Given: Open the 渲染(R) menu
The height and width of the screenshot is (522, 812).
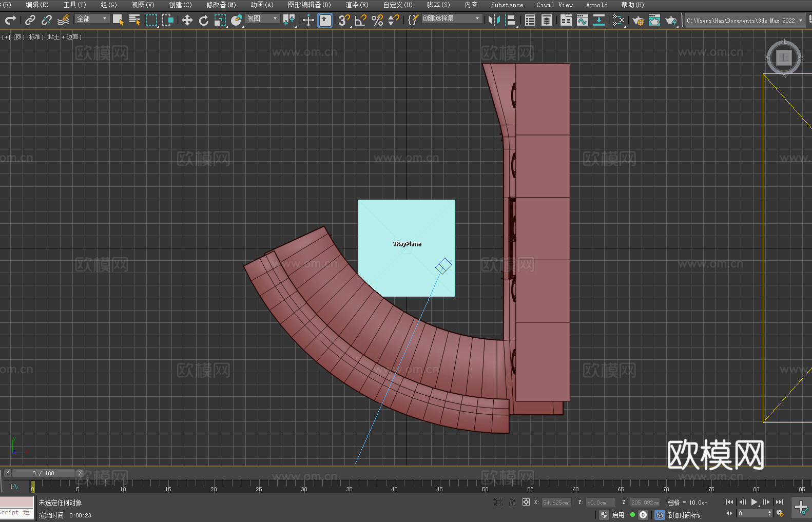Looking at the screenshot, I should point(357,5).
